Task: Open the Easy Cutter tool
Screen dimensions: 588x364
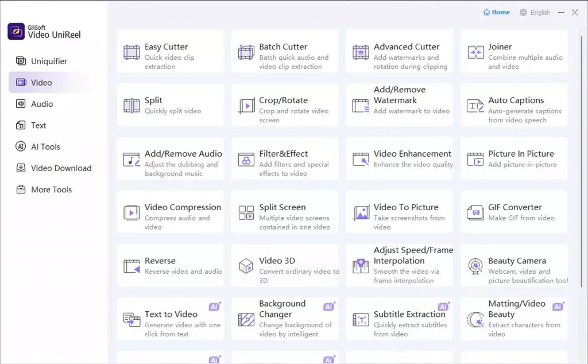Action: click(x=170, y=51)
